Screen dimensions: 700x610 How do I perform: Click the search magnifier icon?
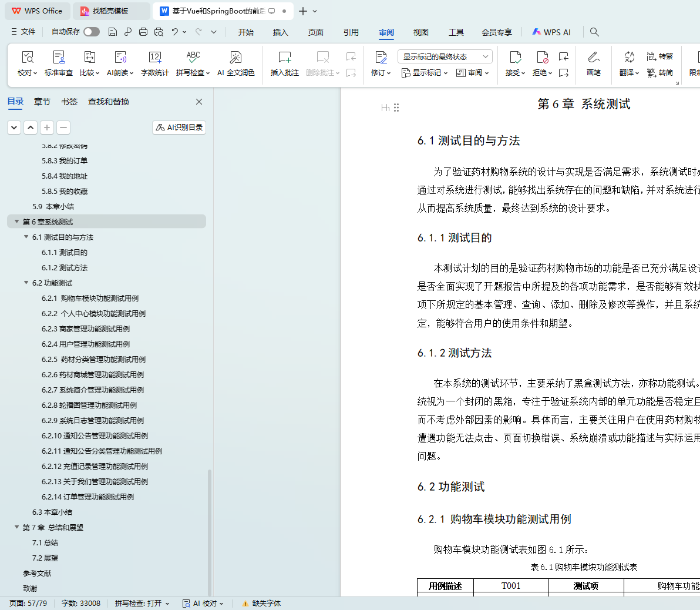594,32
